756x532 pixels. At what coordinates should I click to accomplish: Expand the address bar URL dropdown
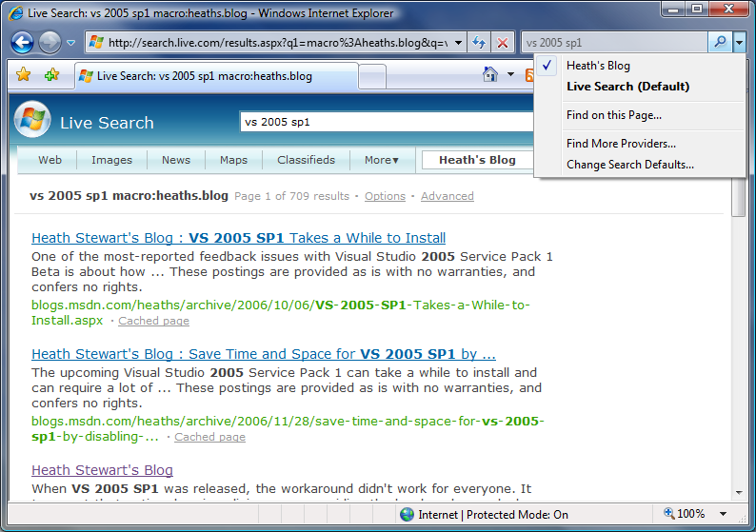[458, 43]
